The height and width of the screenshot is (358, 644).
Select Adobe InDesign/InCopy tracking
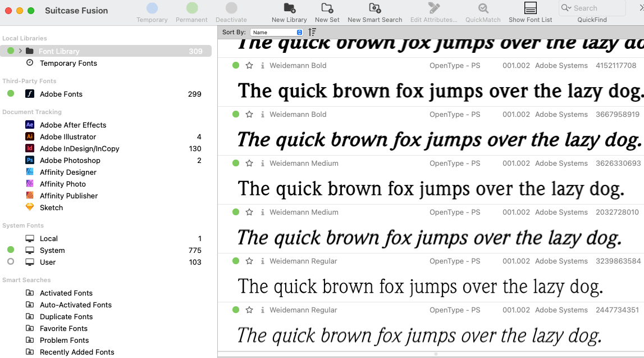pyautogui.click(x=79, y=148)
